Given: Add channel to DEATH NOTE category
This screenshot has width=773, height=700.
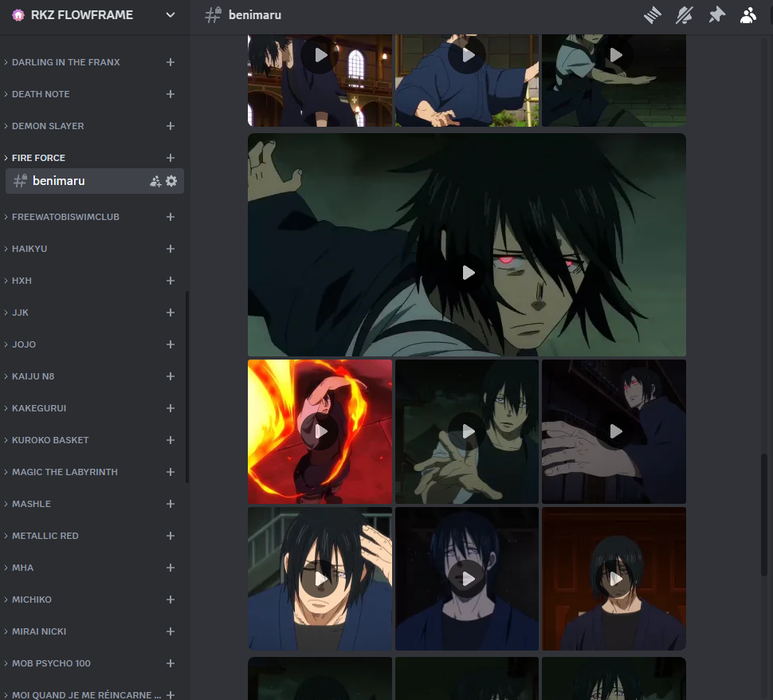Looking at the screenshot, I should (x=171, y=94).
